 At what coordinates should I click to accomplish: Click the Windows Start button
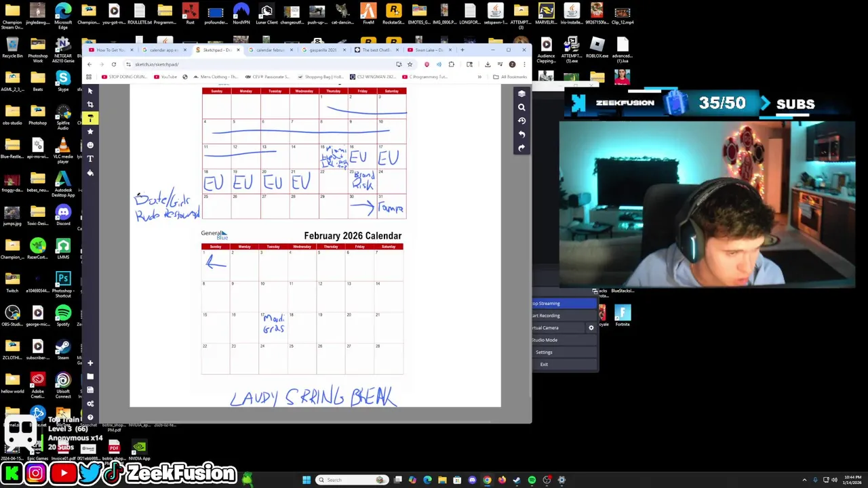tap(307, 480)
